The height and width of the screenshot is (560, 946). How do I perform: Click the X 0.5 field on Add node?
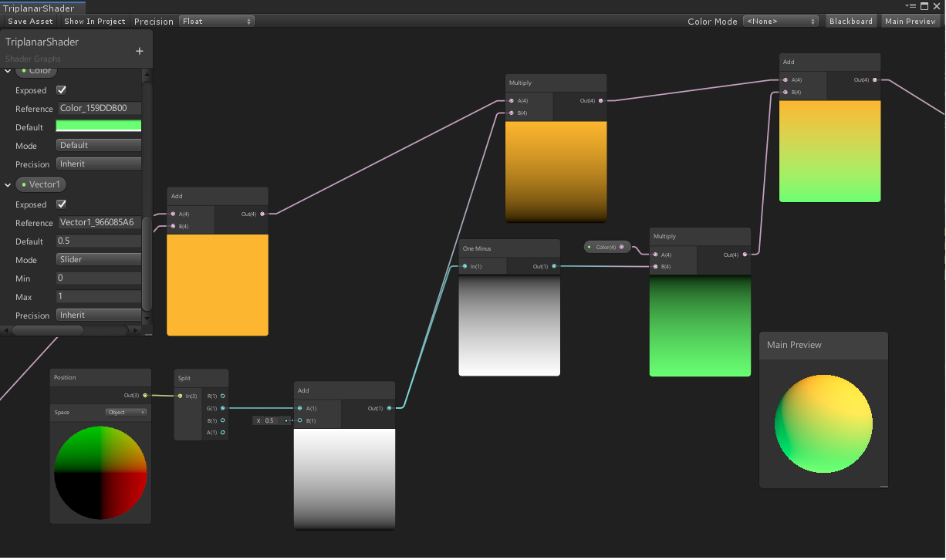click(271, 420)
